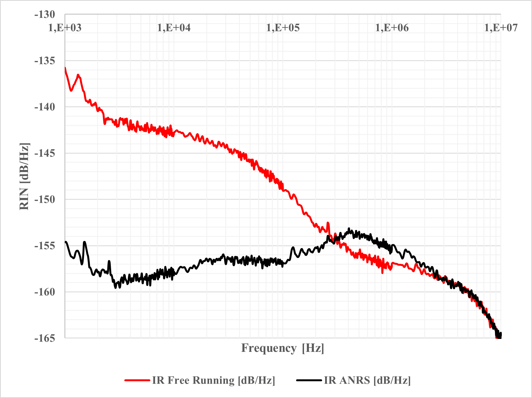Image resolution: width=532 pixels, height=398 pixels.
Task: Click the black legend line swatch
Action: pos(309,380)
